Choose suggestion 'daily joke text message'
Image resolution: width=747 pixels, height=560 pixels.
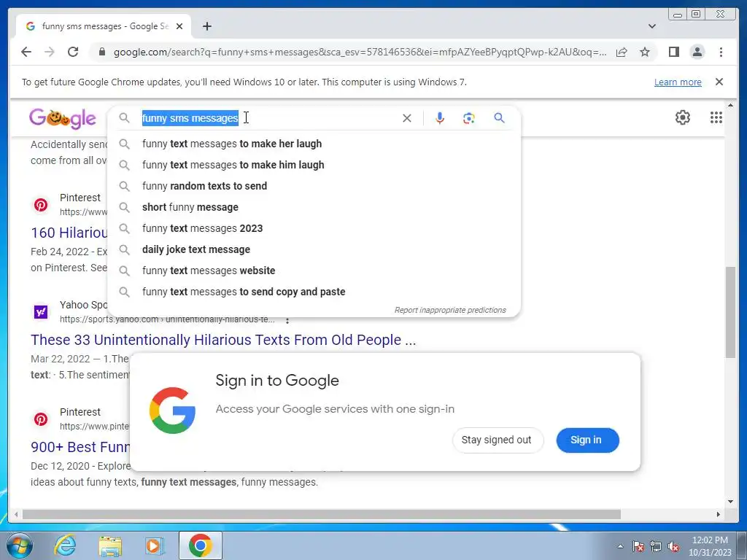pos(314,249)
